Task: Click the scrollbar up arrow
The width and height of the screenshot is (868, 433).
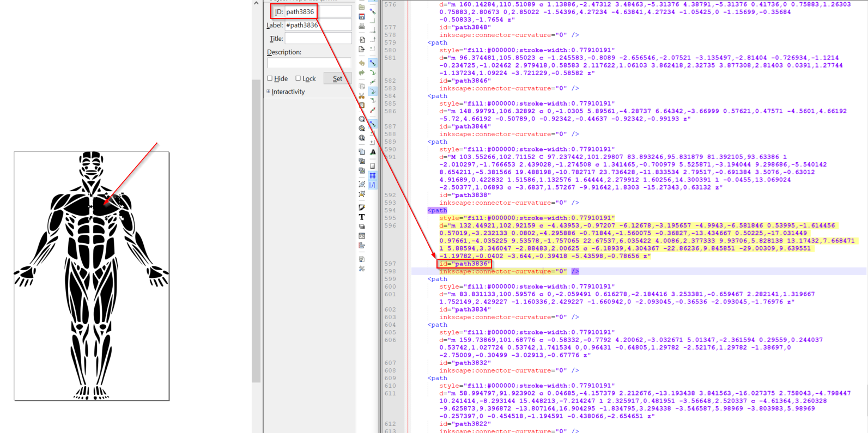Action: click(x=256, y=3)
